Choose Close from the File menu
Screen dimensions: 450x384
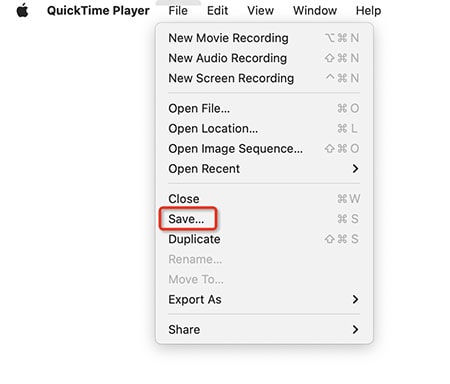point(264,199)
